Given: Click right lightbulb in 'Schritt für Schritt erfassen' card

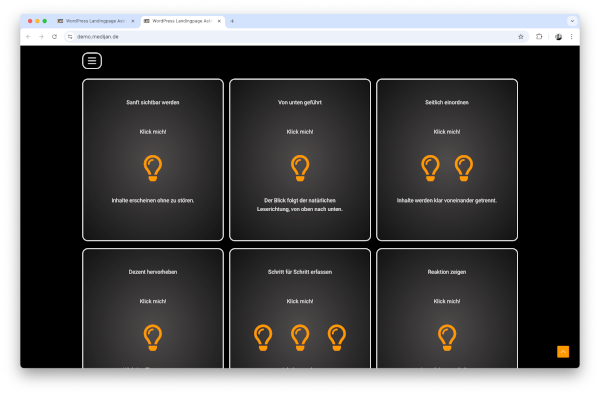Looking at the screenshot, I should (x=337, y=337).
